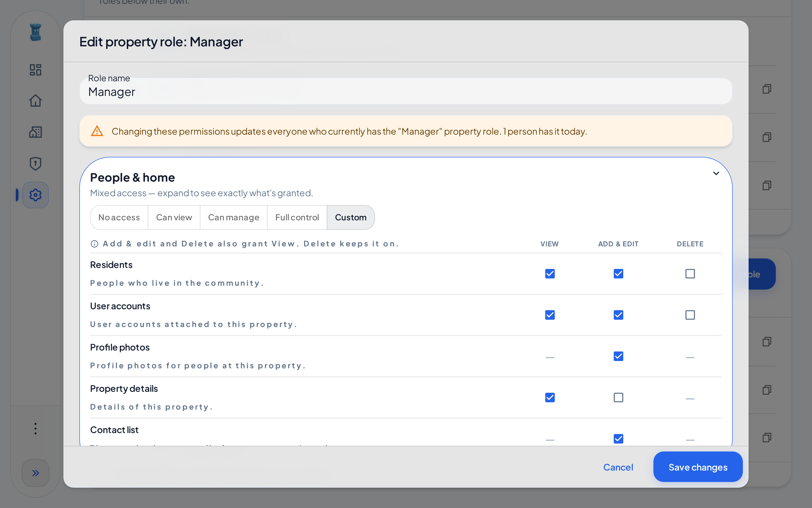The width and height of the screenshot is (812, 508).
Task: Click the Cancel link
Action: 618,467
